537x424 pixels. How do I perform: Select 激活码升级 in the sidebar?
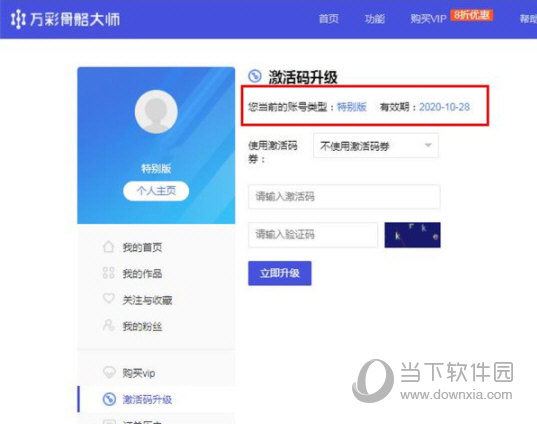147,399
